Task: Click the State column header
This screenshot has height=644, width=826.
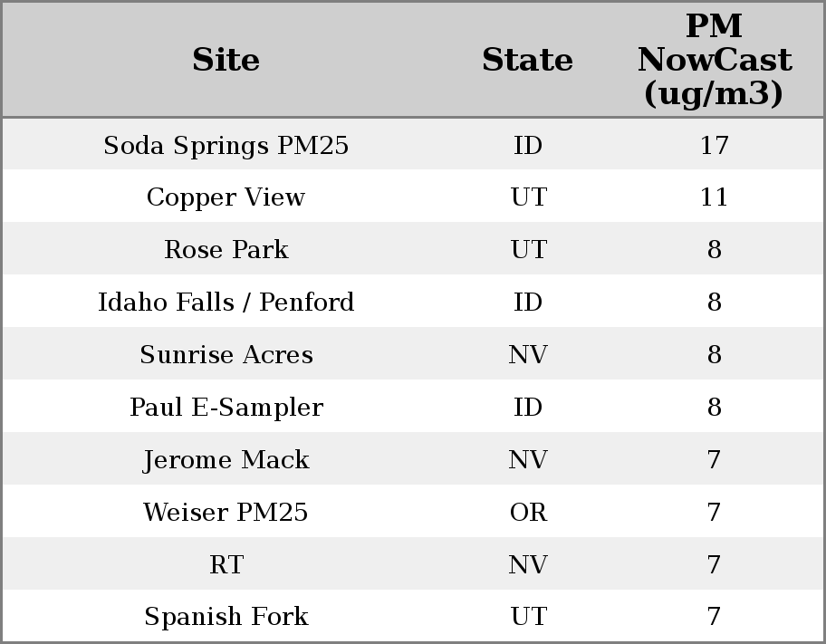Action: click(527, 60)
